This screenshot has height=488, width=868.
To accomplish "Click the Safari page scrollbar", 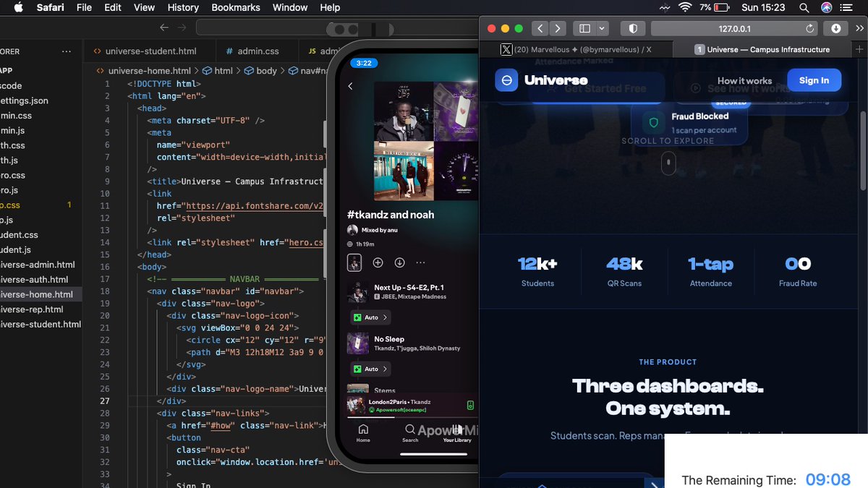I will coord(862,152).
